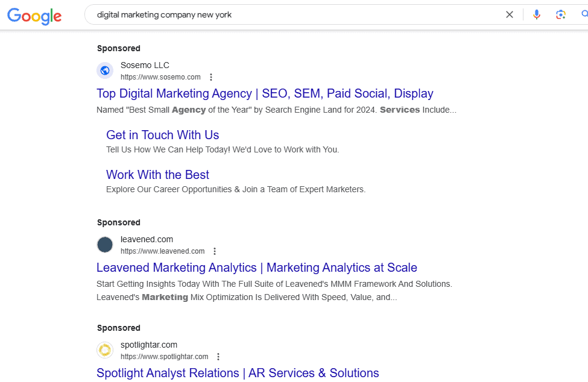
Task: Start voice search with the microphone
Action: (x=537, y=14)
